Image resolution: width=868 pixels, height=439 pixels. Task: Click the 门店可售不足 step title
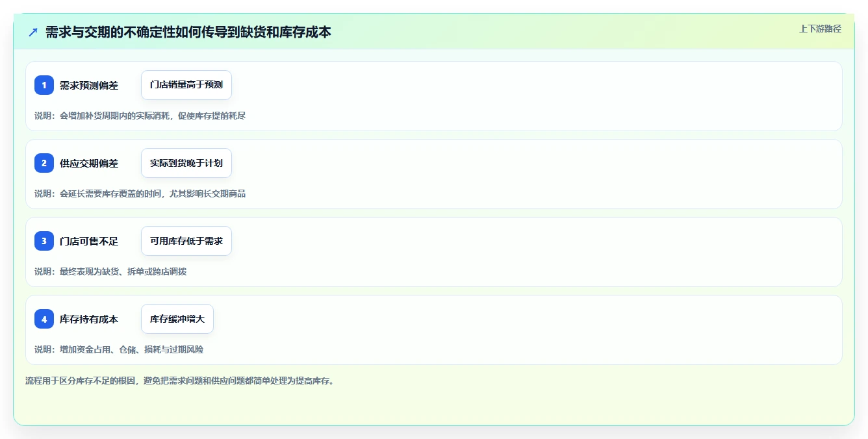(x=89, y=241)
